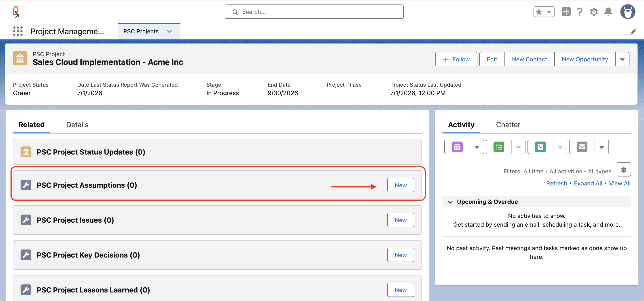Click the PSC Project record icon in header
The height and width of the screenshot is (301, 644).
click(20, 58)
